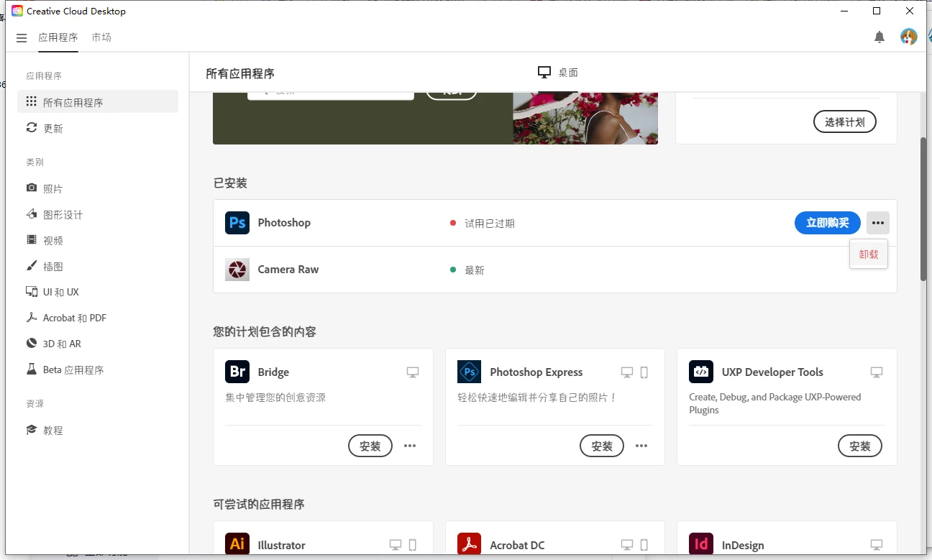Click the 选择计划 button
This screenshot has height=560, width=932.
tap(845, 121)
